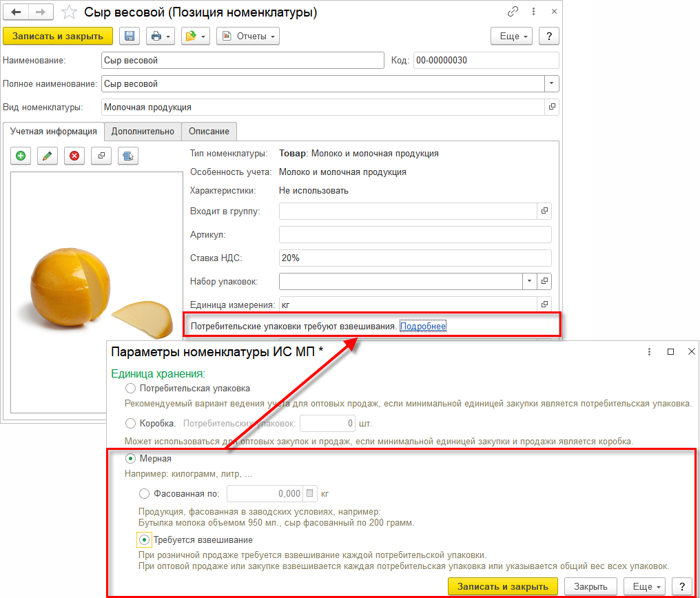Save the item with the floppy disk icon

[130, 36]
